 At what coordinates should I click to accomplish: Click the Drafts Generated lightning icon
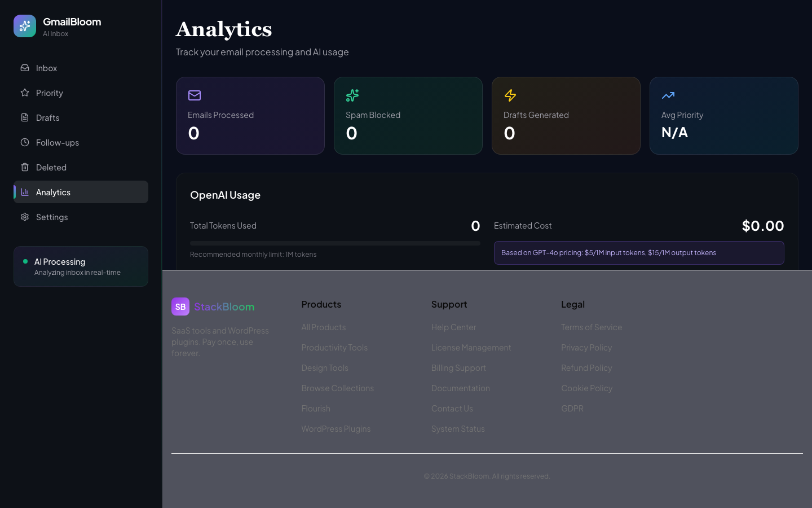pyautogui.click(x=510, y=95)
